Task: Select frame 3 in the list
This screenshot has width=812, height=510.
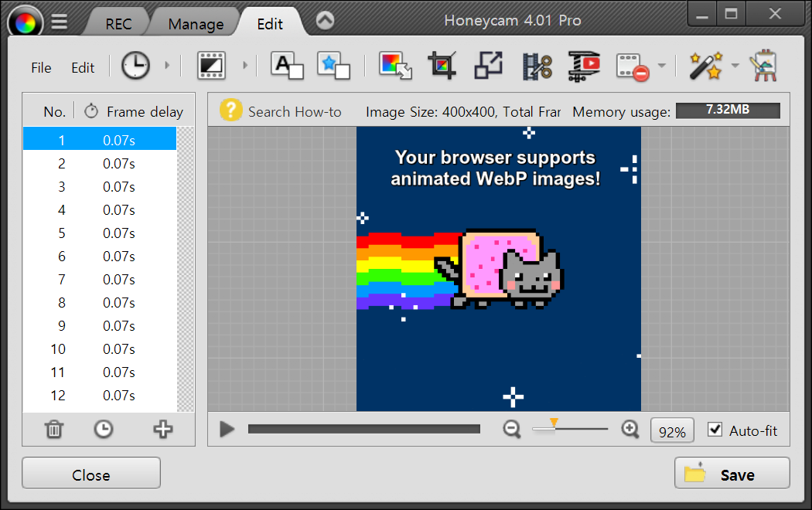Action: (100, 187)
